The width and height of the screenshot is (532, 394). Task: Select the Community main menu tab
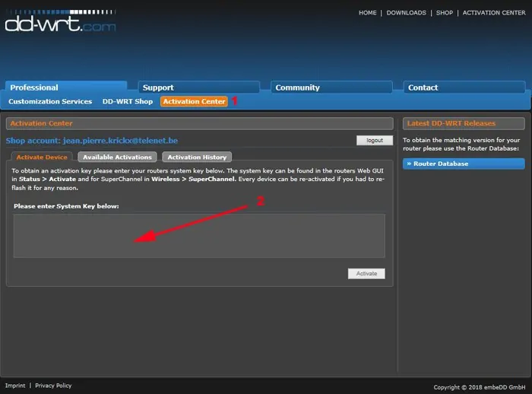331,87
